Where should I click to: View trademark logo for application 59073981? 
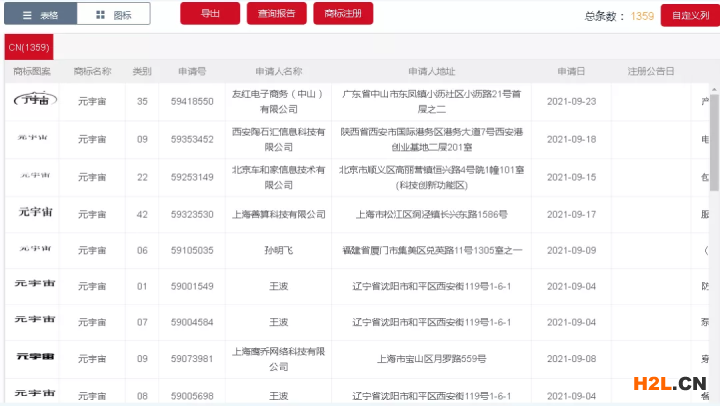34,358
